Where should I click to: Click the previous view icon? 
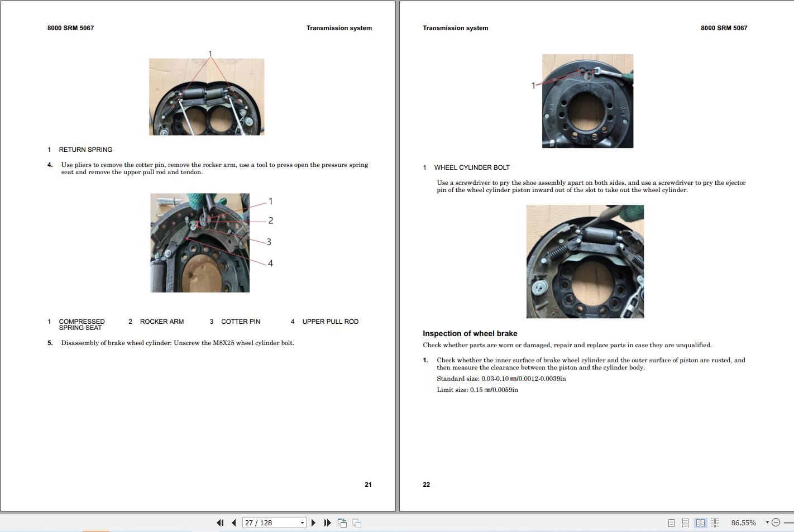(x=342, y=523)
